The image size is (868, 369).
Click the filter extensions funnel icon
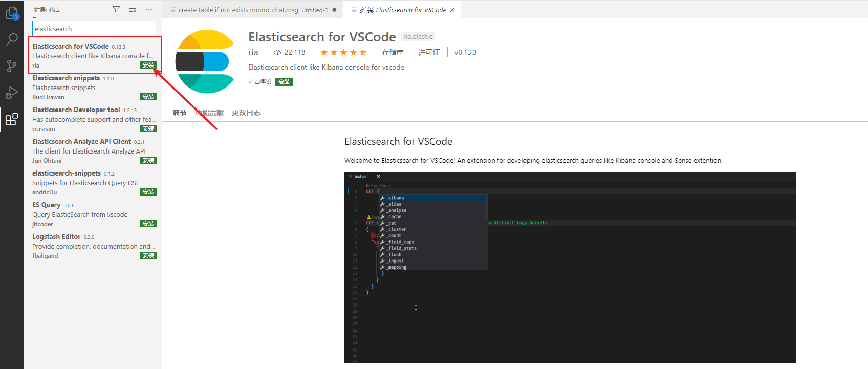[116, 9]
